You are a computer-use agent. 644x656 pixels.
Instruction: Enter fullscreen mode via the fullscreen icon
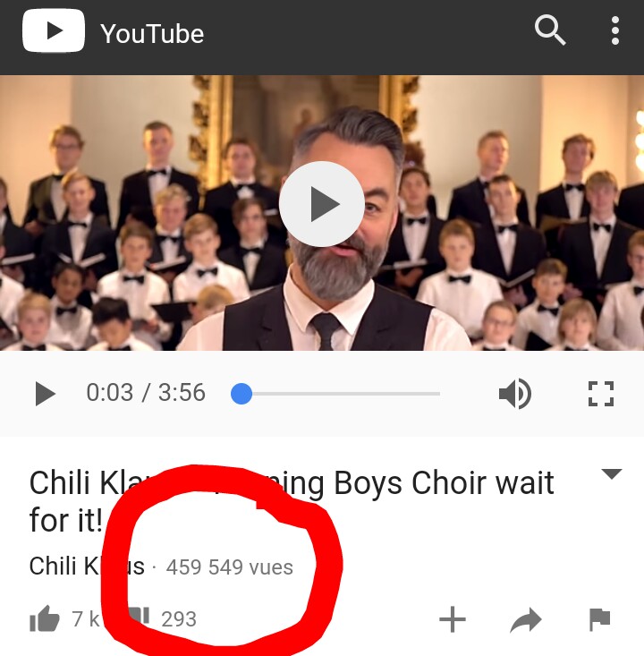(601, 393)
